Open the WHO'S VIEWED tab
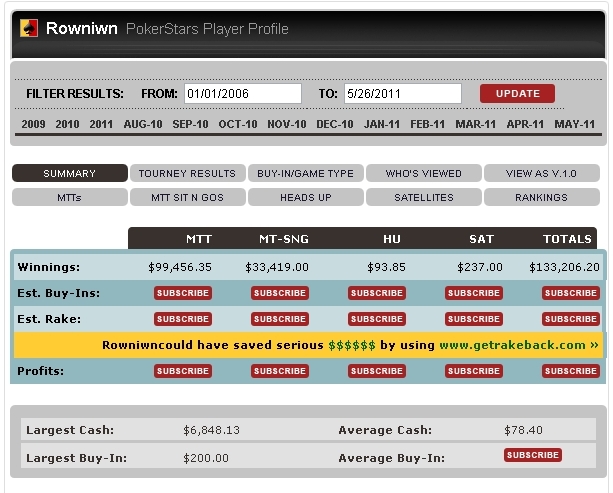This screenshot has width=613, height=493. 424,173
